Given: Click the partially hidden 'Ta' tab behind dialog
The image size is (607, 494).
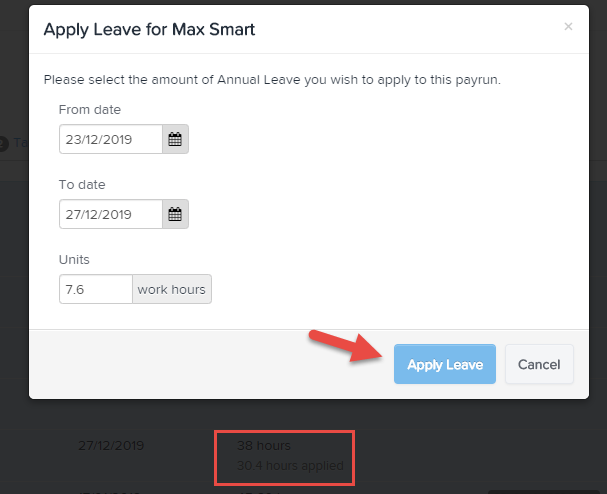Looking at the screenshot, I should [19, 143].
